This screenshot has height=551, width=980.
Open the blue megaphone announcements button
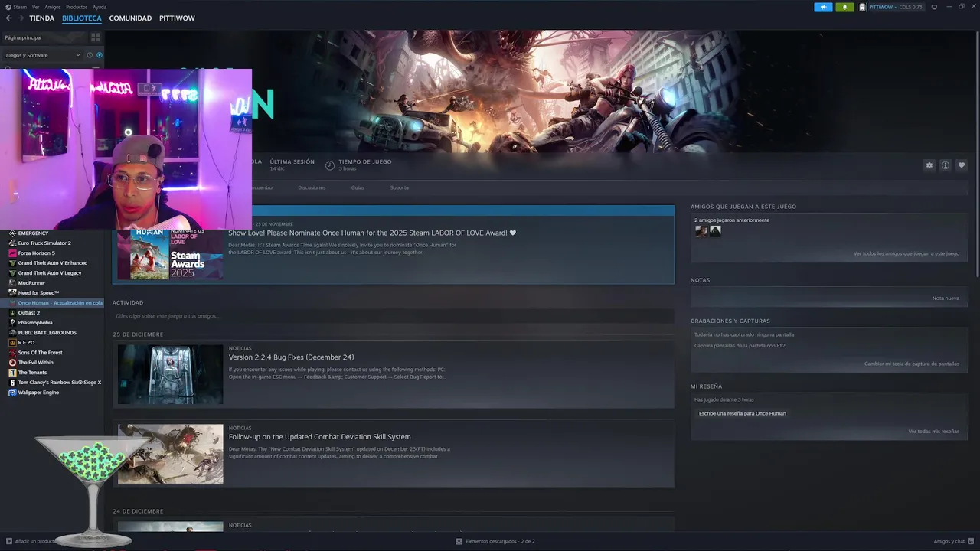[823, 7]
